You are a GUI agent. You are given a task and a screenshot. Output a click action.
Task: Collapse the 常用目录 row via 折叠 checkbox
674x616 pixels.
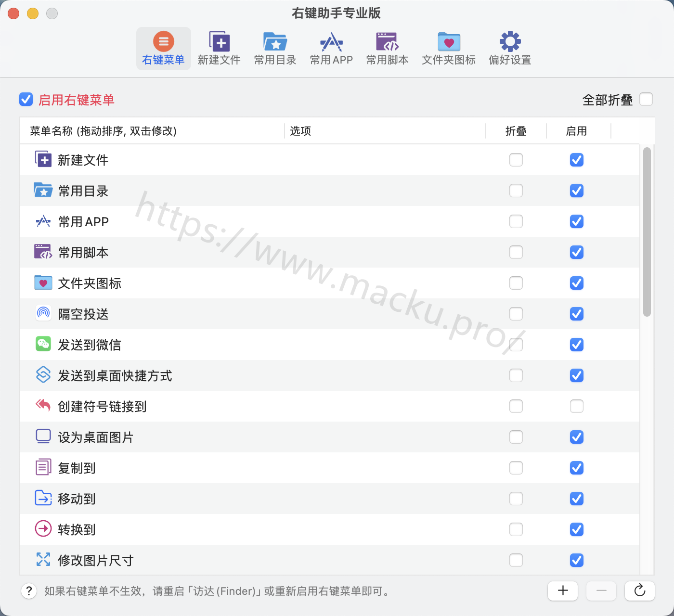click(x=516, y=191)
